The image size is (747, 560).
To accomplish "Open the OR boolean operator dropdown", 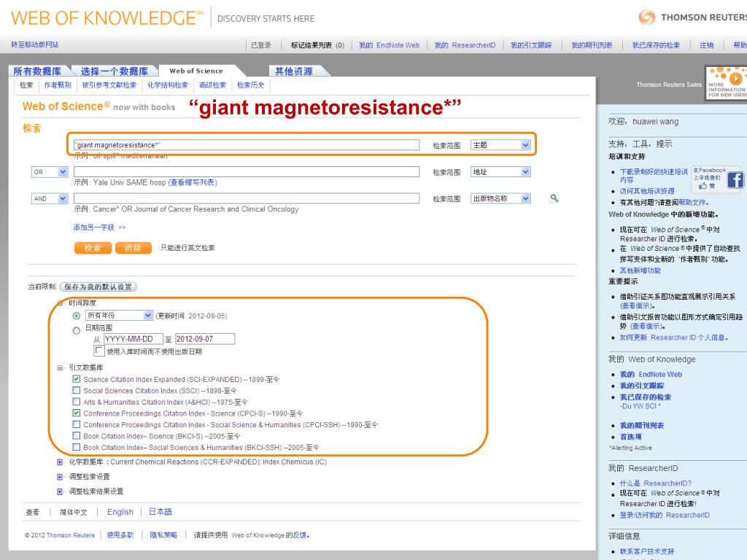I will [50, 172].
